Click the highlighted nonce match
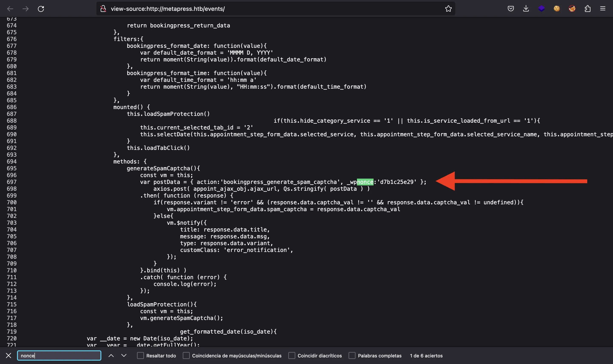The height and width of the screenshot is (364, 613). coord(365,182)
